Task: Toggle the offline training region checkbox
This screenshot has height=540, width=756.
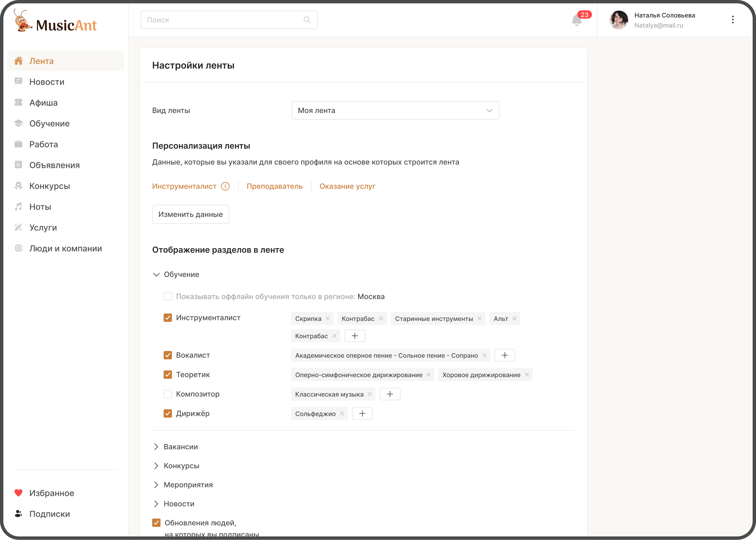Action: pyautogui.click(x=168, y=297)
